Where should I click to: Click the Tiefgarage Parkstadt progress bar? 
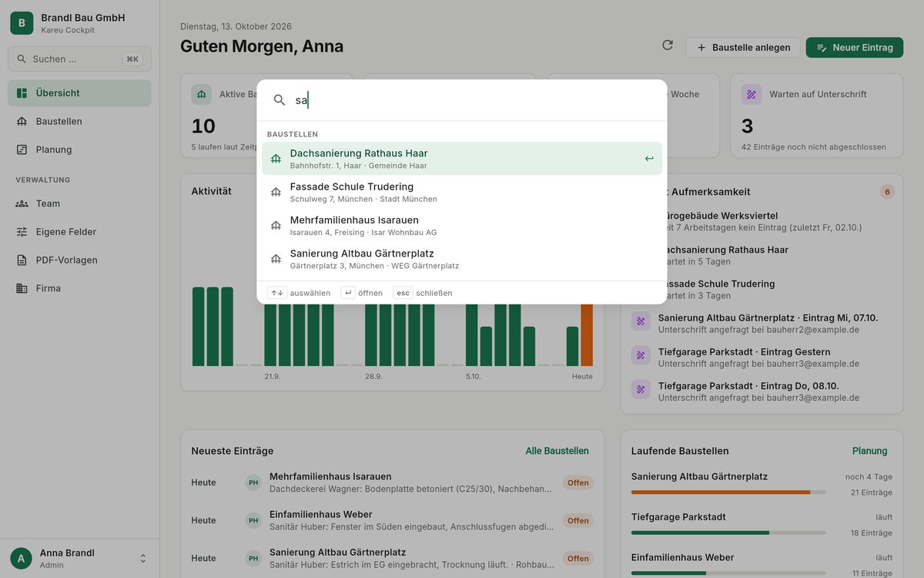coord(728,533)
